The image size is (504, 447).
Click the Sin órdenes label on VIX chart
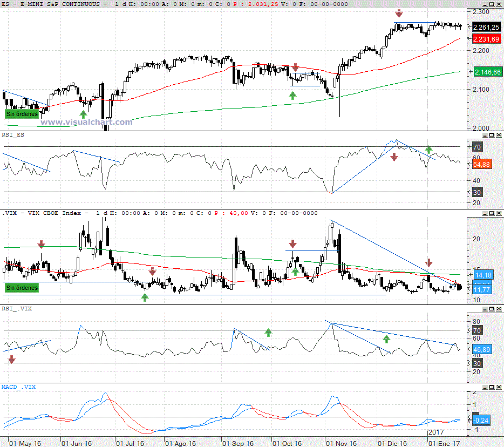pos(22,288)
